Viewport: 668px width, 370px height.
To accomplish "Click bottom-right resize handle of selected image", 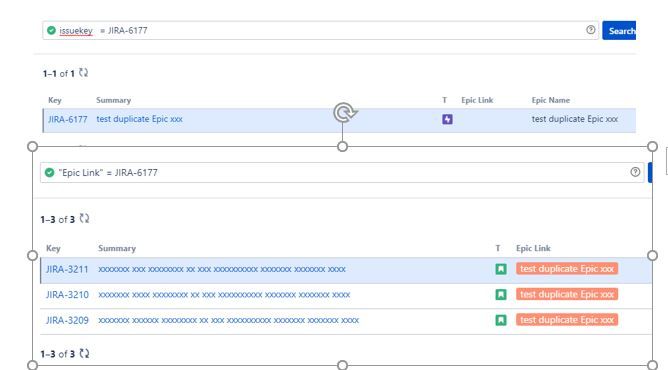I will 652,365.
